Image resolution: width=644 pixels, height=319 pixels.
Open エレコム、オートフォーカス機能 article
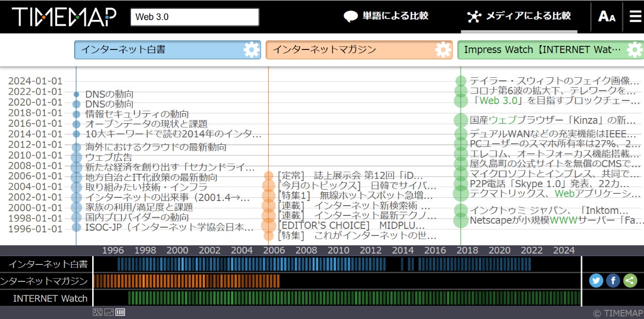(x=555, y=154)
